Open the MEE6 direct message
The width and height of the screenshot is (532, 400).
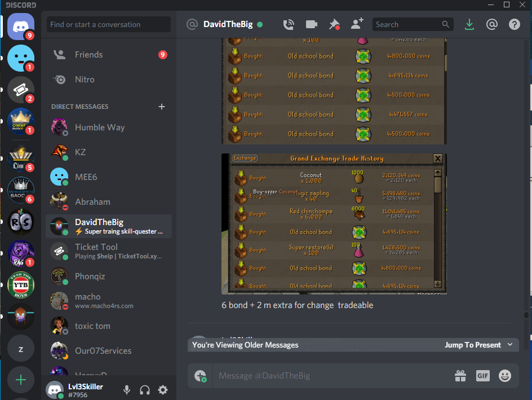coord(109,177)
